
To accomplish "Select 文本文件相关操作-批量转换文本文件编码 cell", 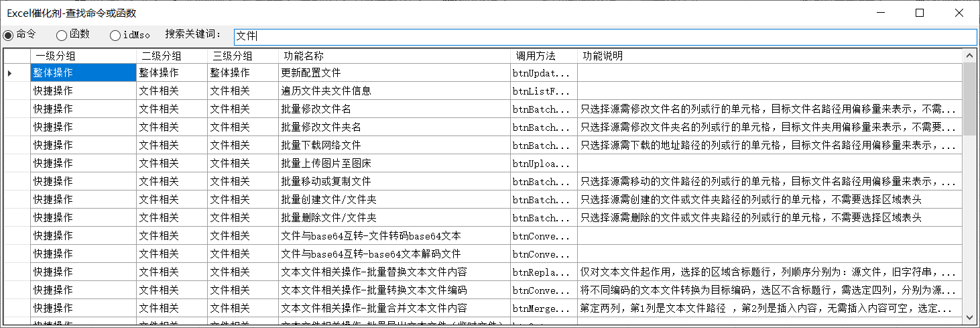I will pyautogui.click(x=395, y=290).
